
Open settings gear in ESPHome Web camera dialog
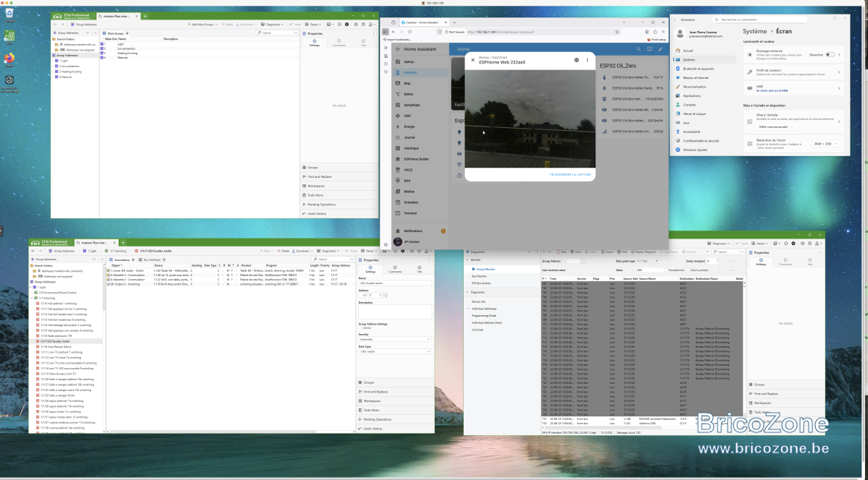tap(576, 60)
